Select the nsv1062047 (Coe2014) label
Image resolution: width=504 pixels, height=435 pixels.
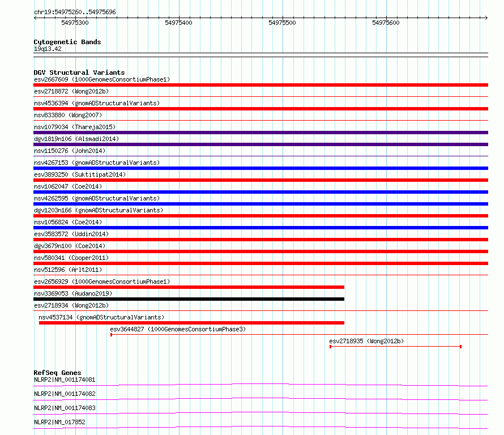coord(68,186)
